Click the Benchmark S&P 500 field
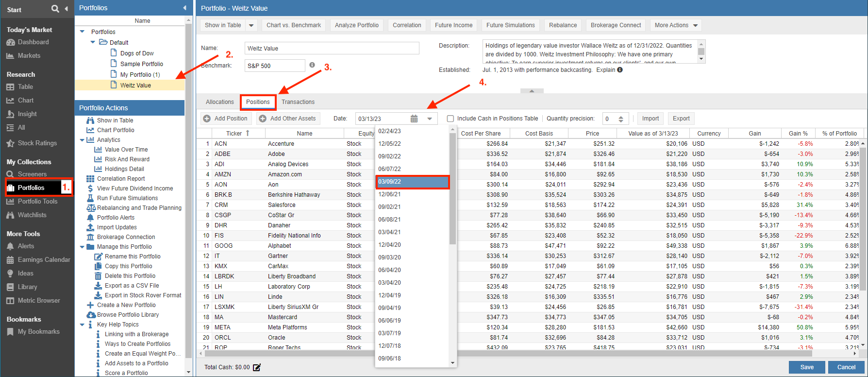Screen dimensions: 868x377 coord(275,66)
